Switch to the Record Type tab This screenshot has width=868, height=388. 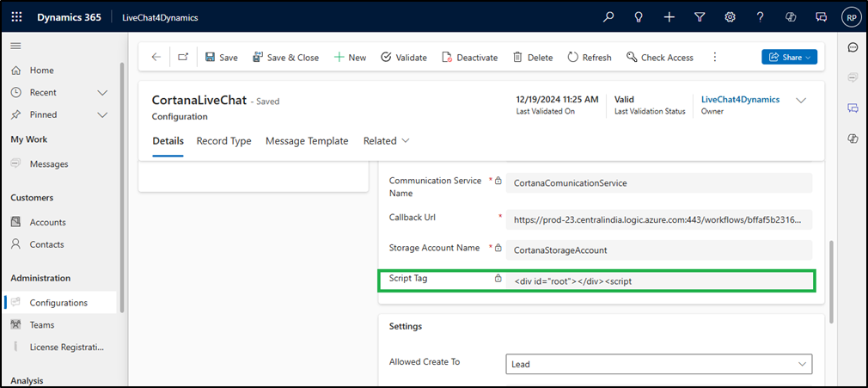click(x=223, y=141)
